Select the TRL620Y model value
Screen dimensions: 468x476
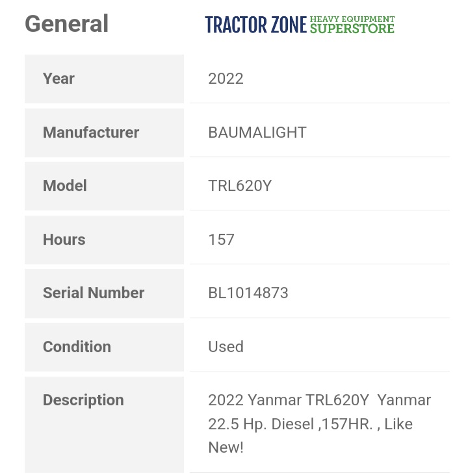(239, 186)
